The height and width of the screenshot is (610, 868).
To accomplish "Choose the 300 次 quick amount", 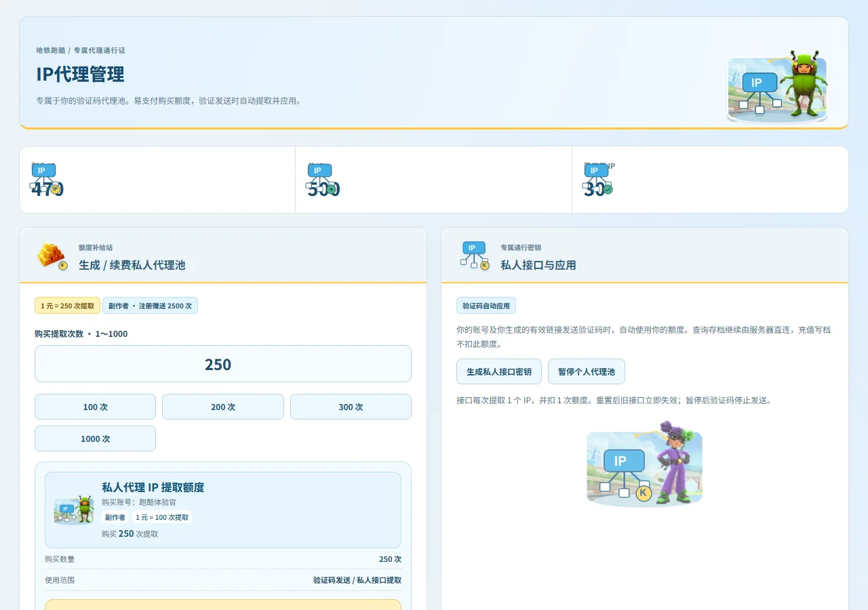I will pos(351,407).
